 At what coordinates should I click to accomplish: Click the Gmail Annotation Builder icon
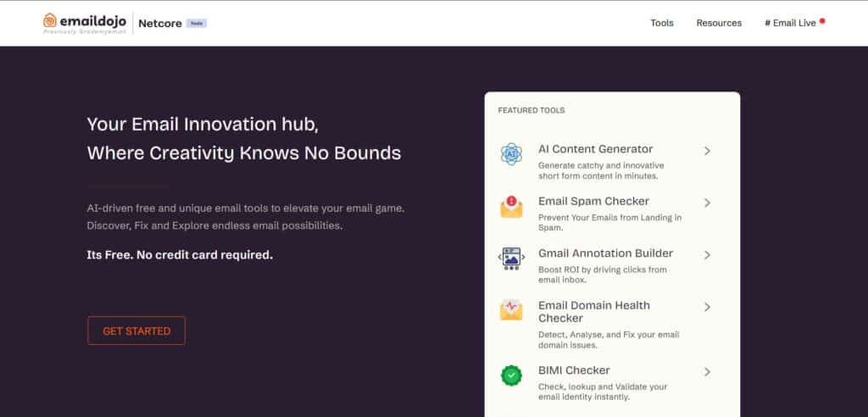point(511,259)
